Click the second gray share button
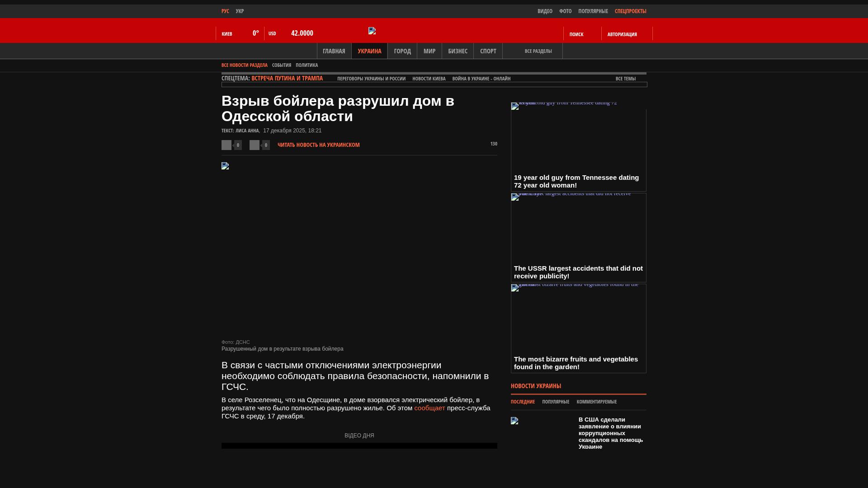 point(255,145)
